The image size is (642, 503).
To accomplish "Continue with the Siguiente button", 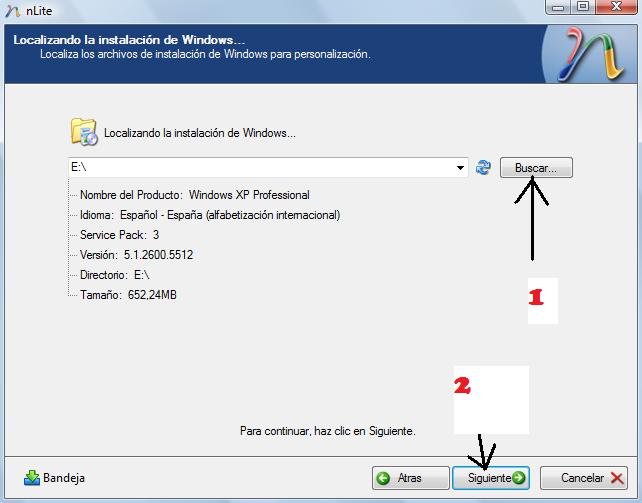I will 490,478.
